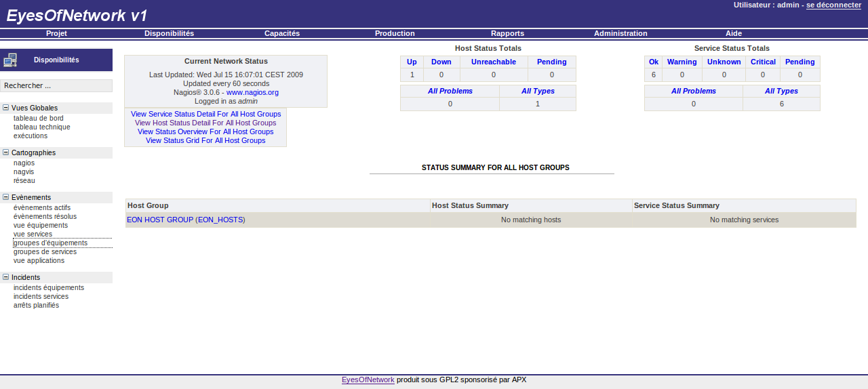
Task: Select tableau de bord in sidebar
Action: coord(38,118)
